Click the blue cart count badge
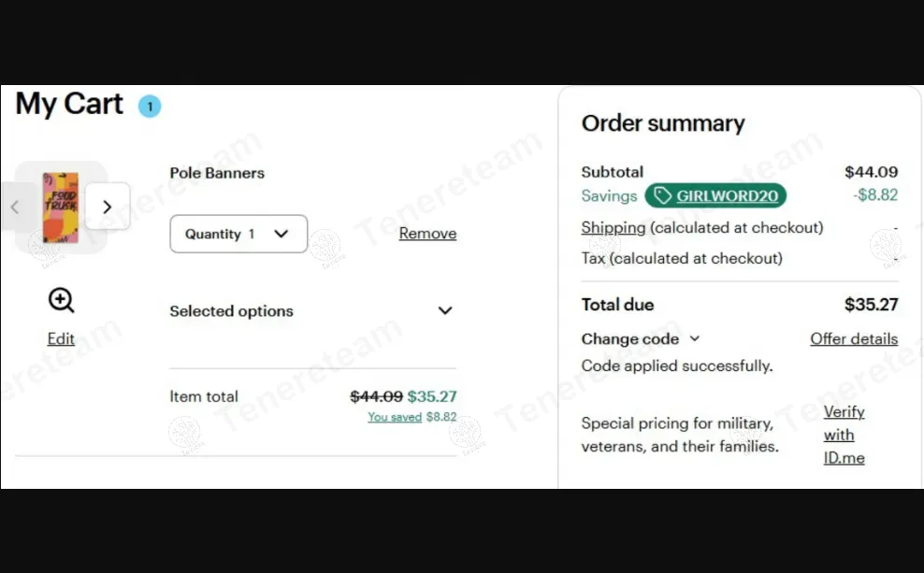The height and width of the screenshot is (573, 924). pos(150,107)
